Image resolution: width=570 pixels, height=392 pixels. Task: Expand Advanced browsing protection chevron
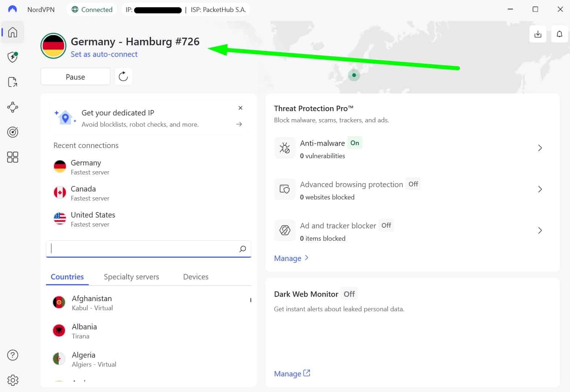[540, 189]
